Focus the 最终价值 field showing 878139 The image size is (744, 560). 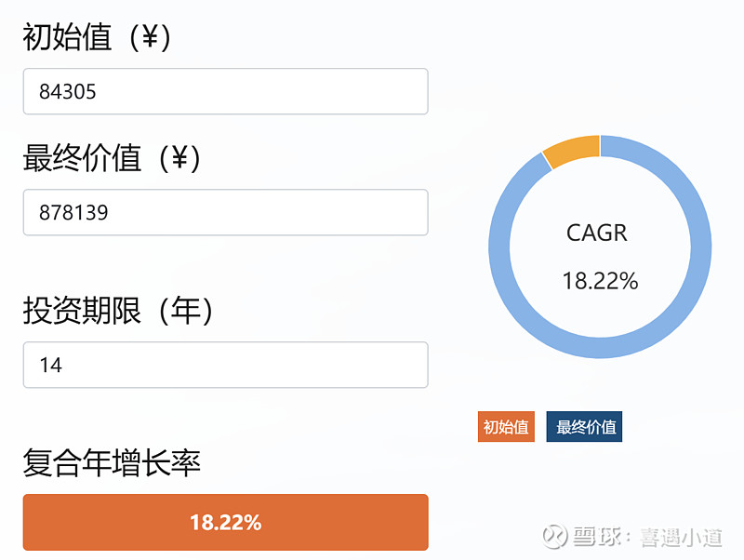225,213
